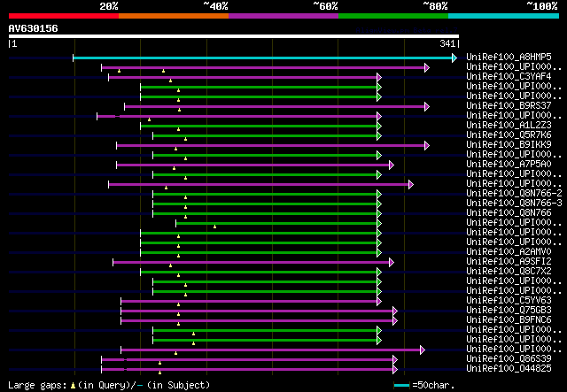Click the UniRef100_Q75GB3 label
This screenshot has width=567, height=392.
509,311
